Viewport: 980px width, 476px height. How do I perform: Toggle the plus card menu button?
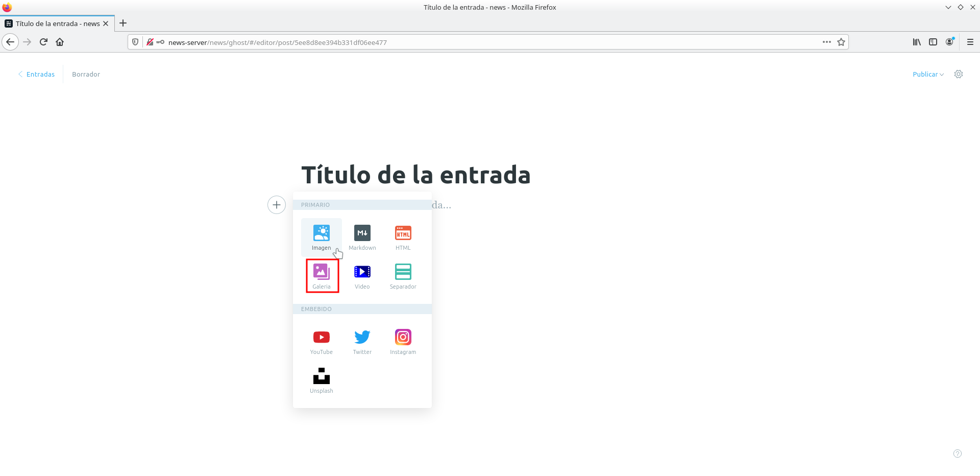277,205
